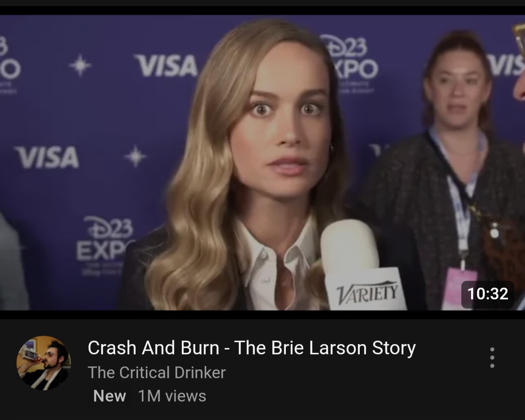This screenshot has width=525, height=420.
Task: Open the three-dot more options menu
Action: pyautogui.click(x=492, y=358)
